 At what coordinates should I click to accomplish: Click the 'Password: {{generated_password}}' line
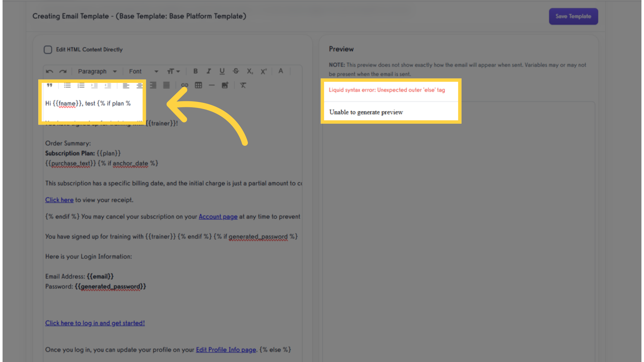96,287
